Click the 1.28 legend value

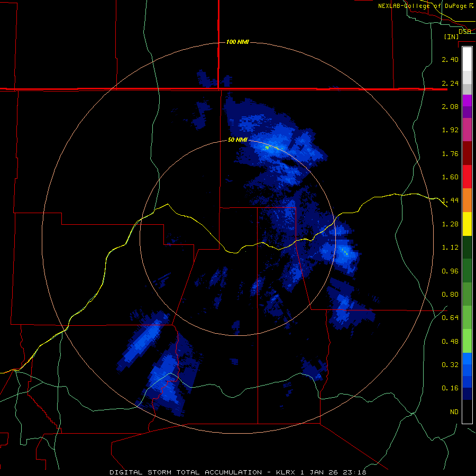(x=450, y=224)
